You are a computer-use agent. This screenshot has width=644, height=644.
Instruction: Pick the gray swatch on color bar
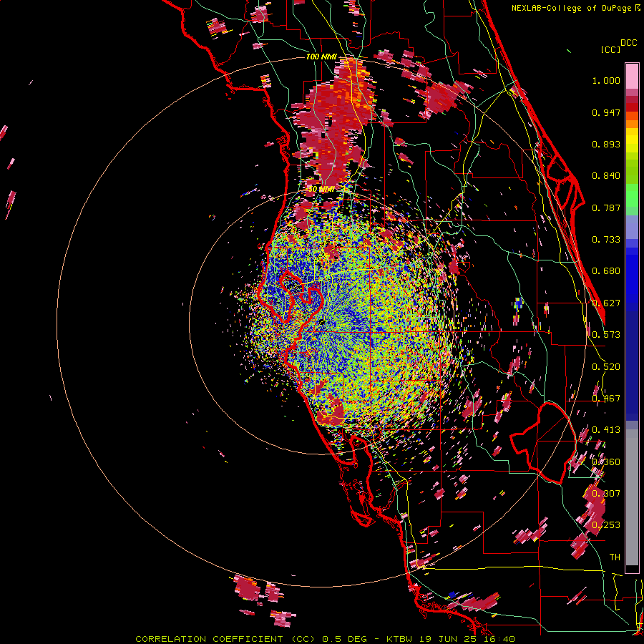click(x=632, y=497)
